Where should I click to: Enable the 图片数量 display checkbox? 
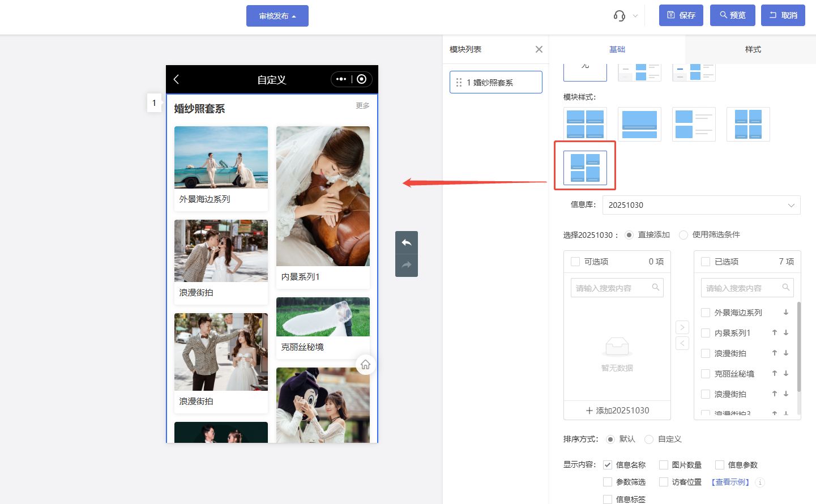click(664, 465)
